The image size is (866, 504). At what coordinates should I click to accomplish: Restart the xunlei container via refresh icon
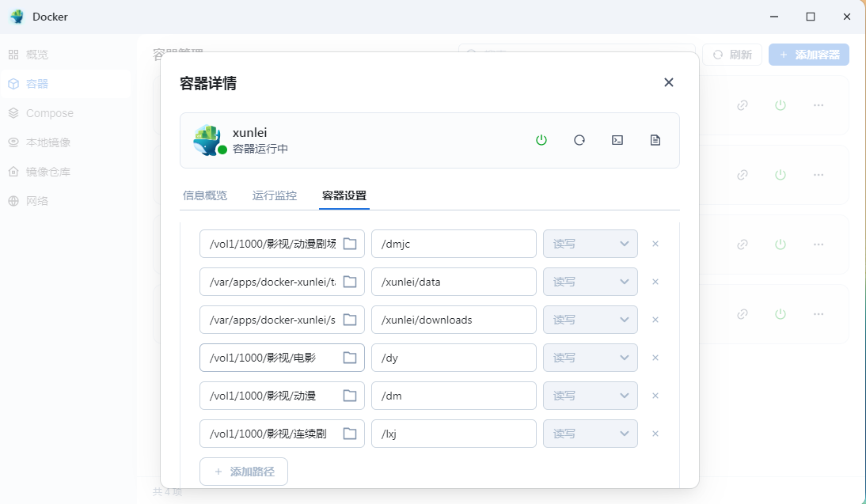pyautogui.click(x=579, y=140)
